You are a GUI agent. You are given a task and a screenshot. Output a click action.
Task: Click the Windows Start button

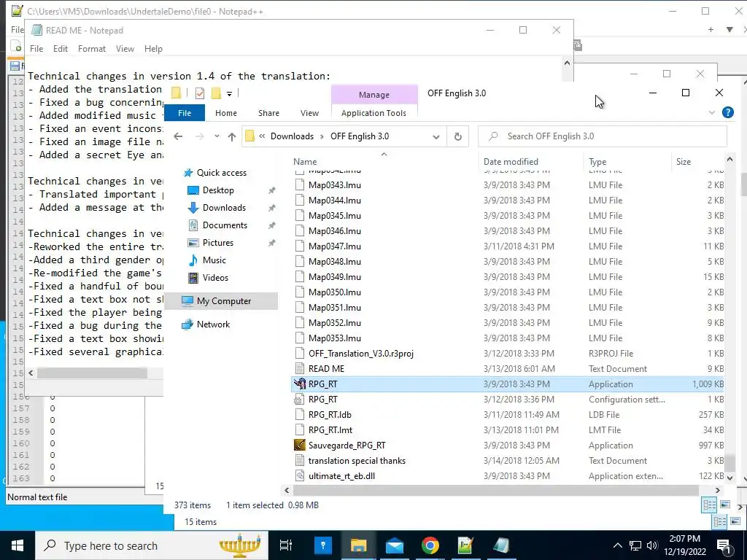[18, 545]
